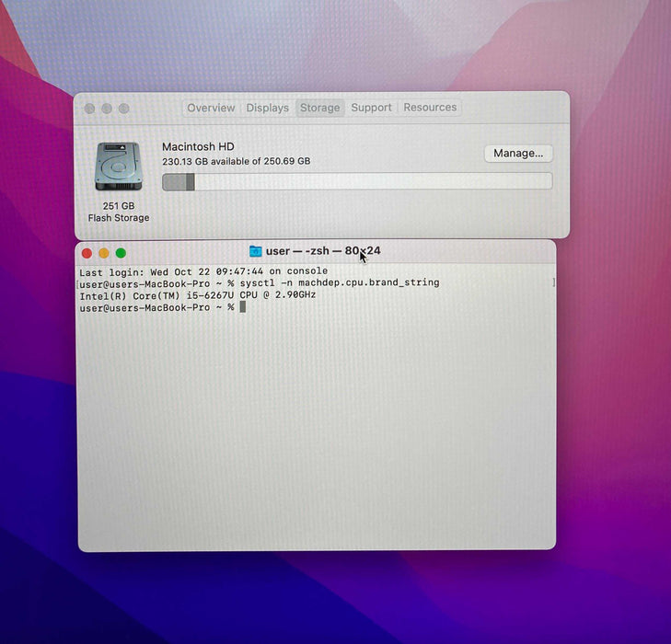Open the Resources tab
This screenshot has height=644, width=671.
[430, 108]
